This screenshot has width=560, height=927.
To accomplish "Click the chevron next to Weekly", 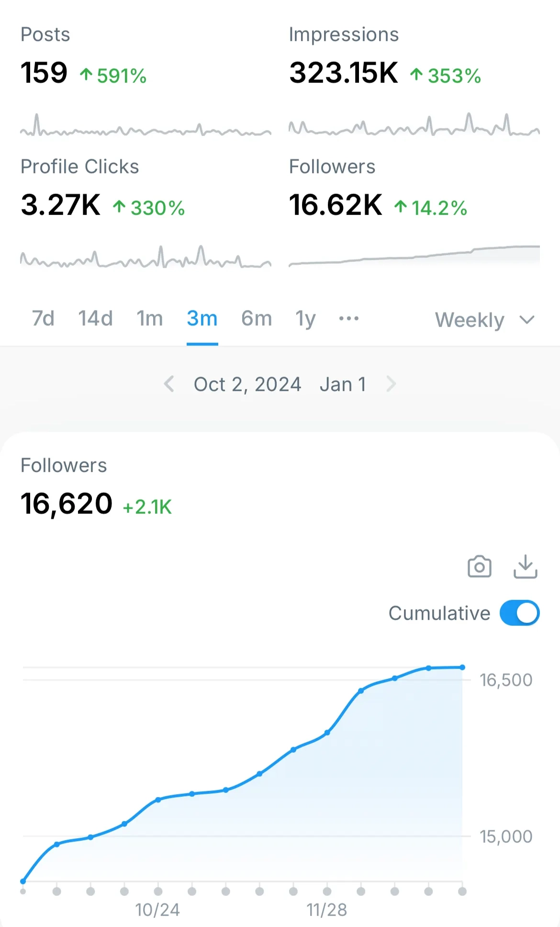I will [526, 319].
